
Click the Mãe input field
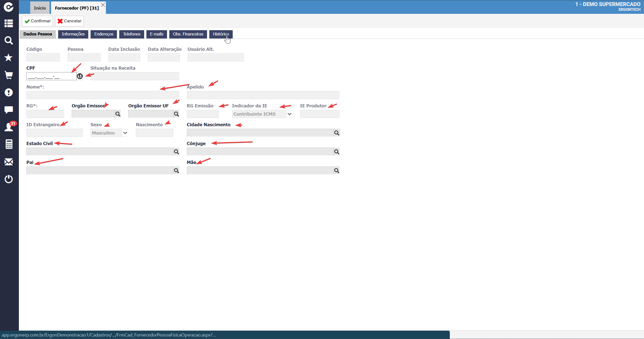click(260, 171)
